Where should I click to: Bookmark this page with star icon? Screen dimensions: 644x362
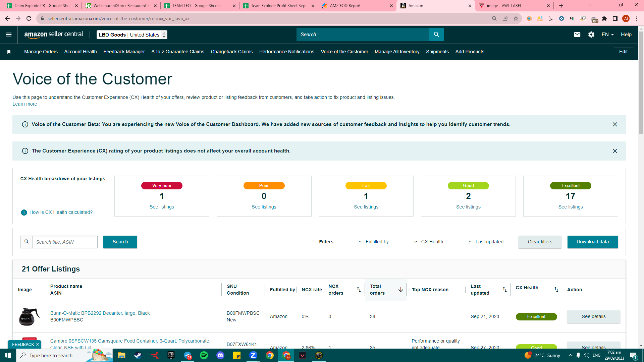click(516, 18)
